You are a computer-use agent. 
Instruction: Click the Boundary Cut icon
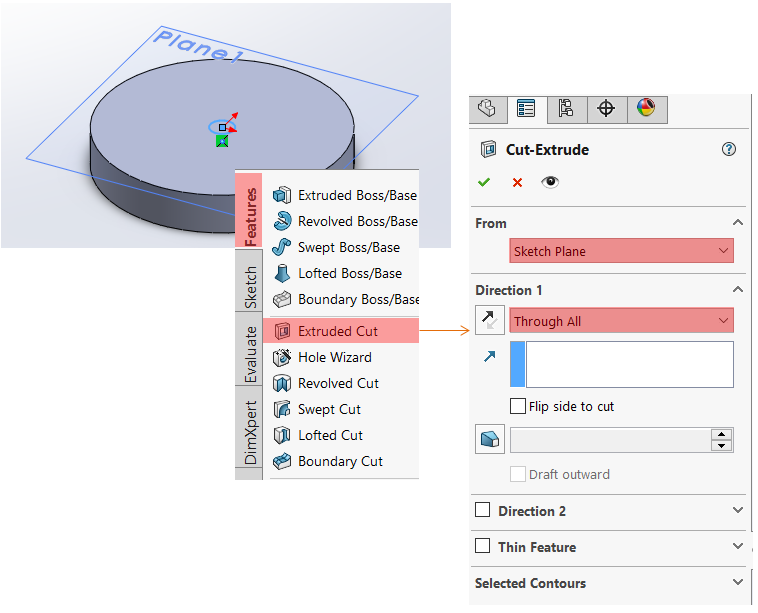[282, 462]
